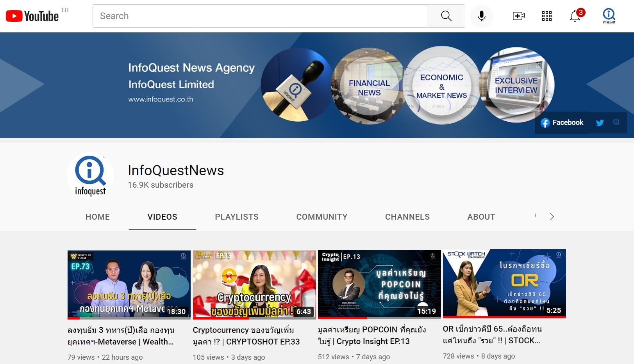Click the YouTube logo to go home

pos(32,16)
